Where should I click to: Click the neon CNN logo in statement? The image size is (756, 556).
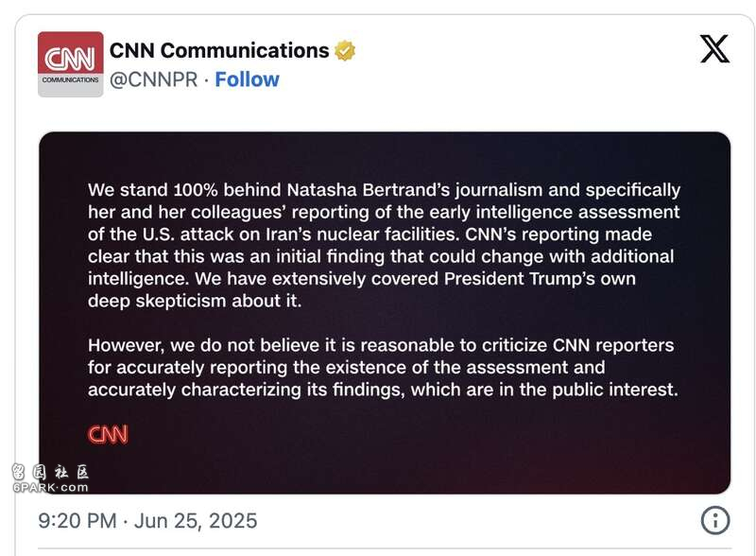pyautogui.click(x=108, y=435)
